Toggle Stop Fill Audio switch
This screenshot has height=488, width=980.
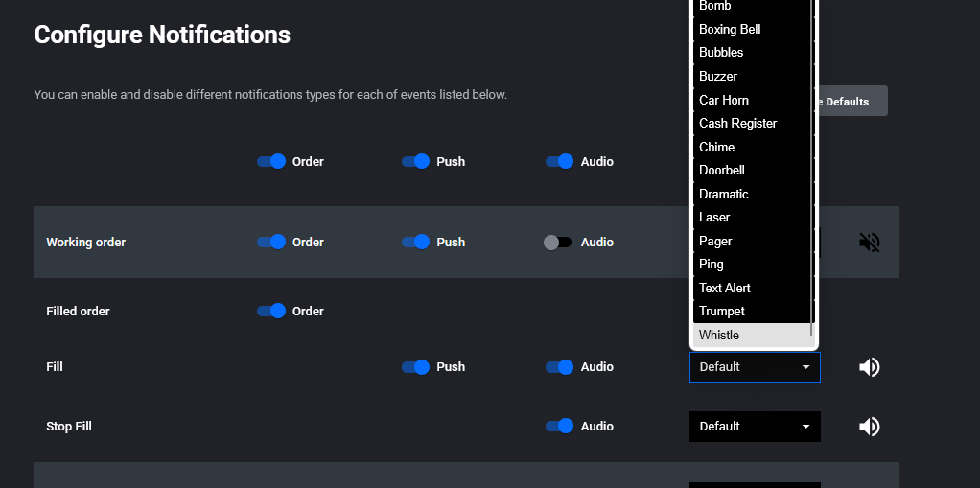click(x=559, y=426)
